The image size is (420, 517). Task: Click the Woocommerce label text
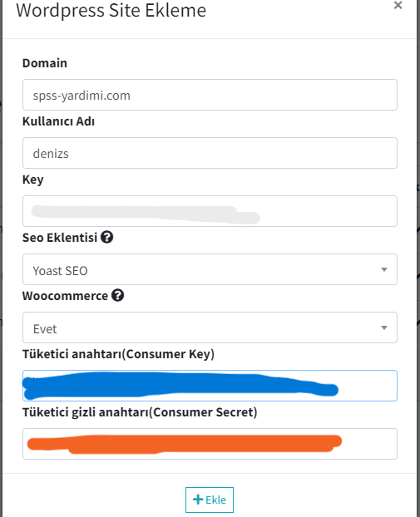[65, 296]
